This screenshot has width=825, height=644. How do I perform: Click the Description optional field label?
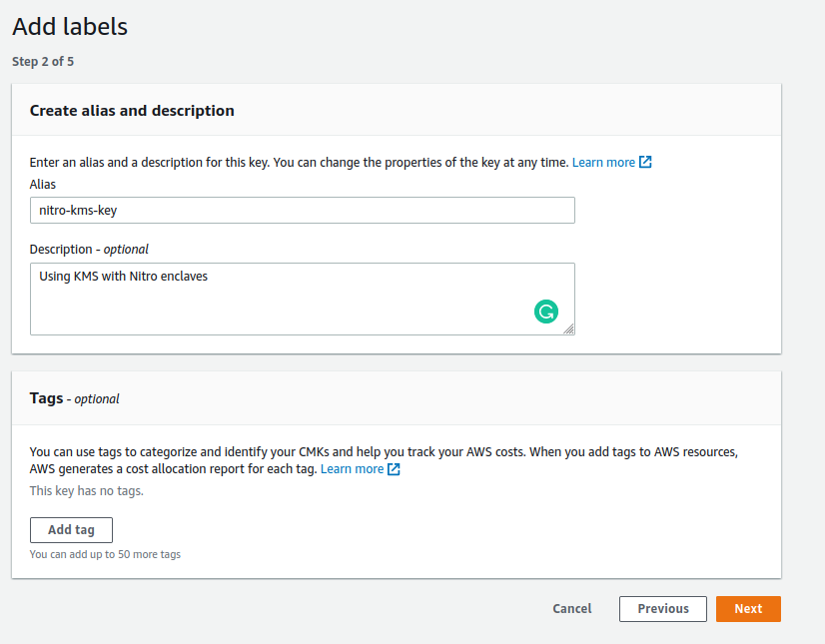point(89,249)
